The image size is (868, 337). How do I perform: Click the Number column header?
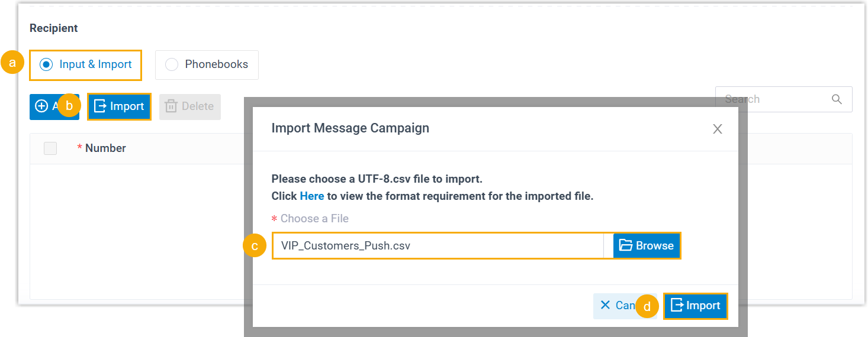pyautogui.click(x=105, y=148)
